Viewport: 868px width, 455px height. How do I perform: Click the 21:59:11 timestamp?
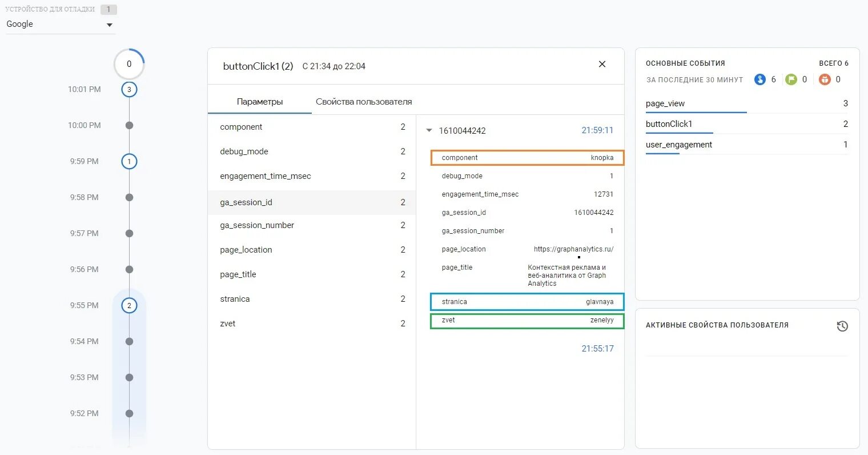[x=597, y=130]
